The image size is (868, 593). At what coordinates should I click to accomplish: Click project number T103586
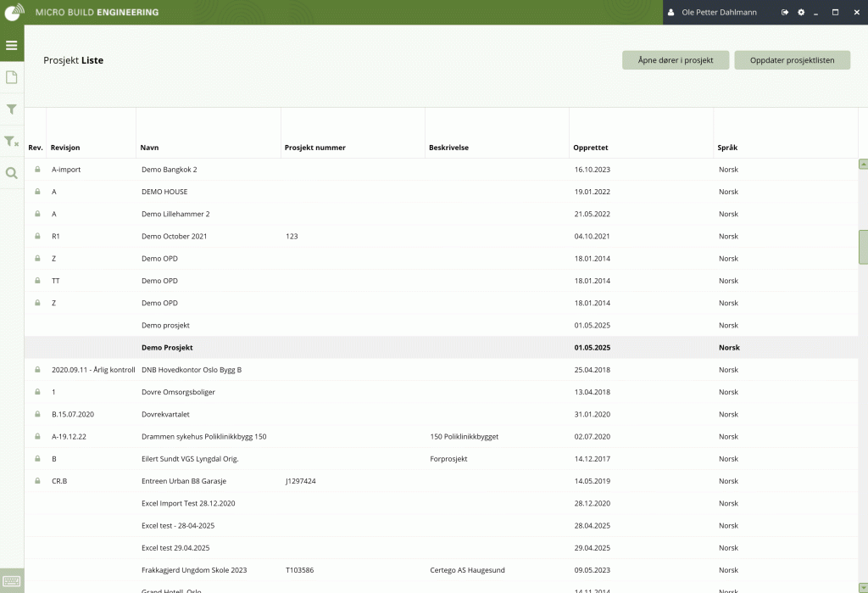point(299,570)
